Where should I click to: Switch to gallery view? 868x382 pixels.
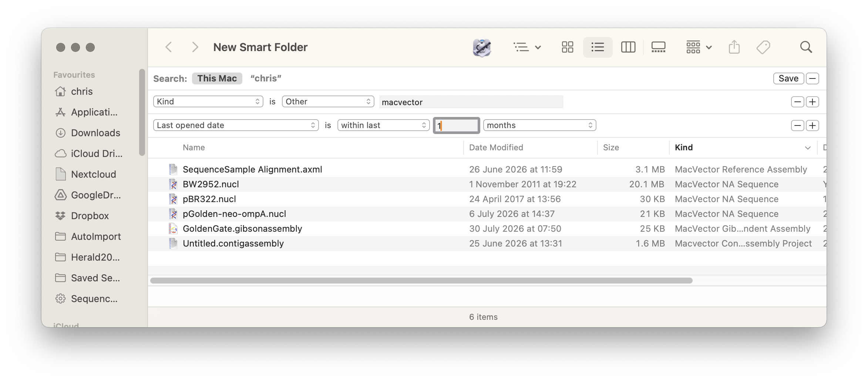coord(658,47)
